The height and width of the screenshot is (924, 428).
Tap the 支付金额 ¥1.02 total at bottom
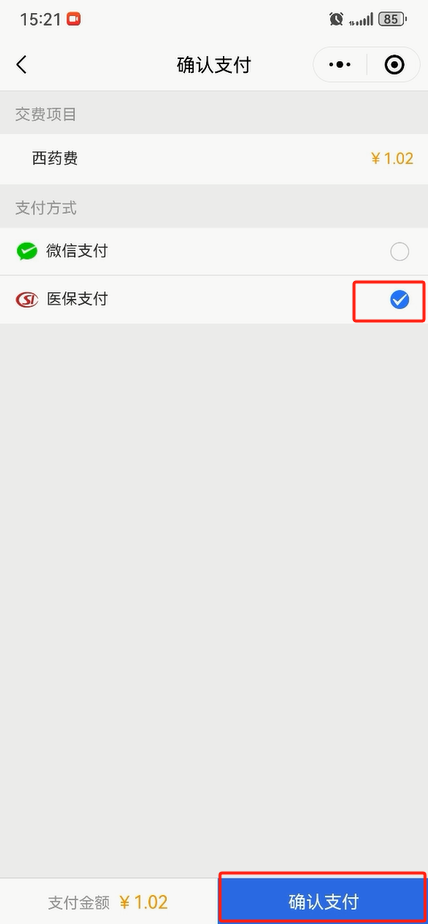point(108,902)
